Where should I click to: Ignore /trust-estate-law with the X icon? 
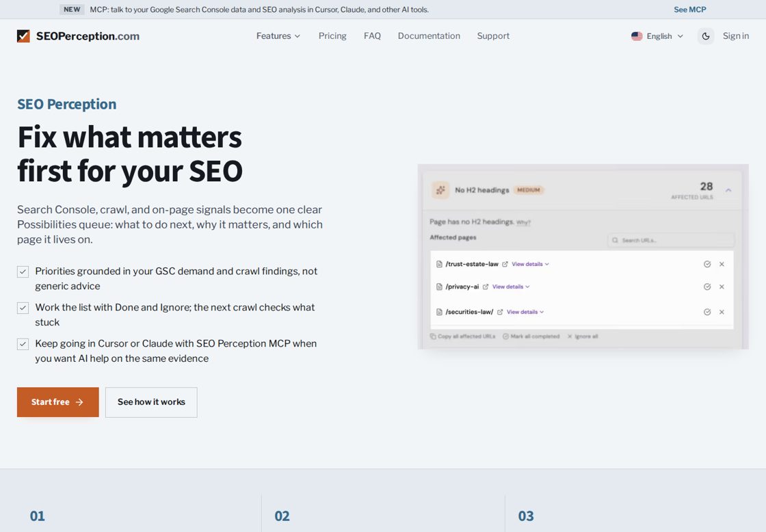722,264
